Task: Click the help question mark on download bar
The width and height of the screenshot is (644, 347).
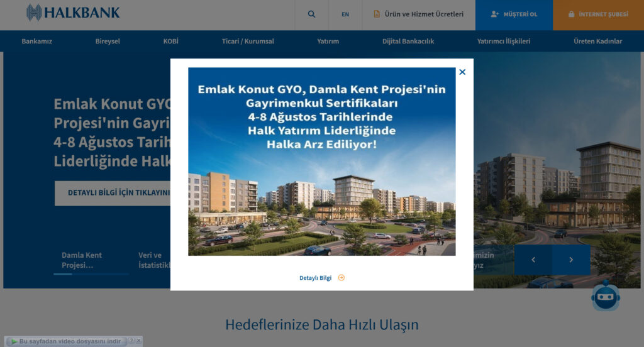Action: [131, 341]
